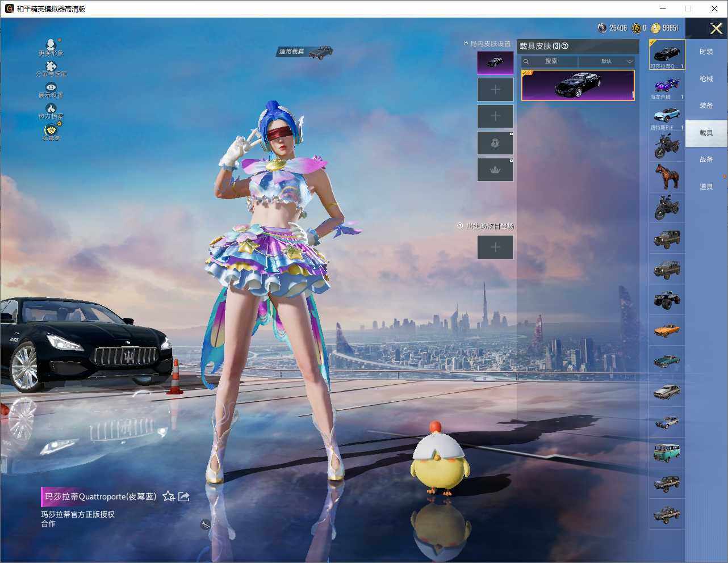Select the horse in the vehicle list
Viewport: 728px width, 563px height.
667,177
